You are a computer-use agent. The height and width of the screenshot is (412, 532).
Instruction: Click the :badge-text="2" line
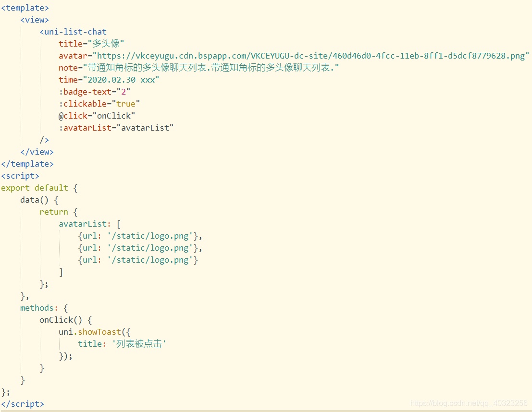tap(94, 92)
